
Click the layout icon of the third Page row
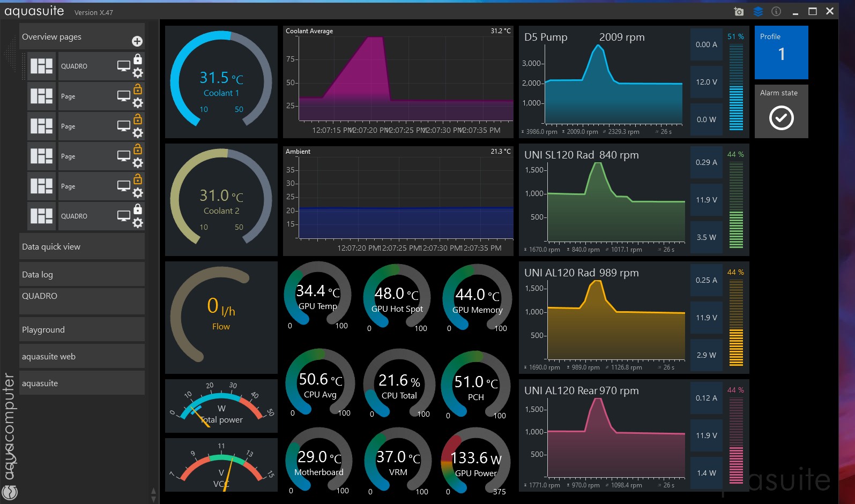(41, 156)
